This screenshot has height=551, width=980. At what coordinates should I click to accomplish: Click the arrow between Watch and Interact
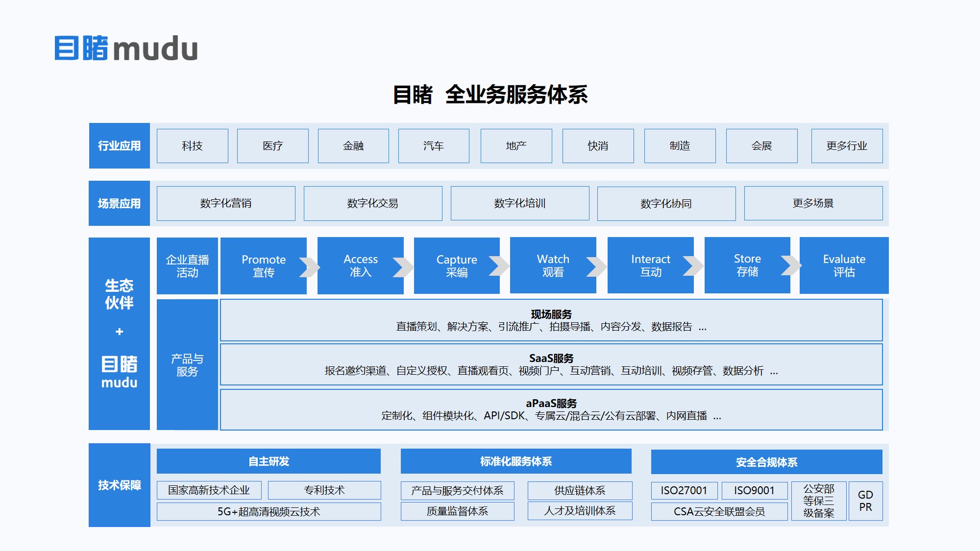(597, 266)
